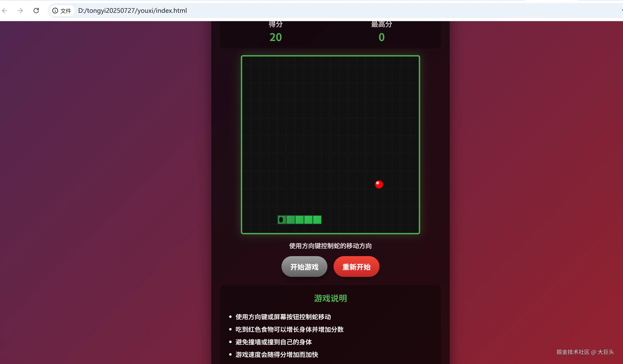The image size is (623, 364).
Task: Click the 最高分 label
Action: (381, 24)
